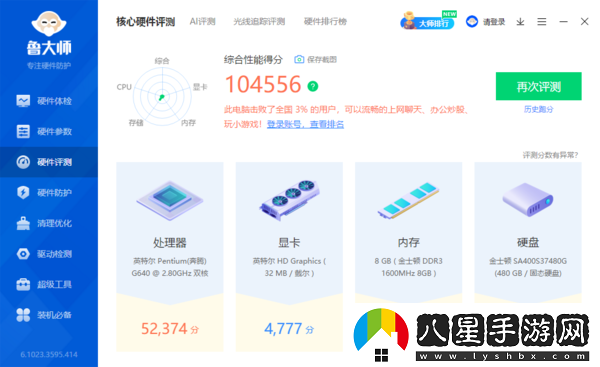Click the SA400S37480G disk description

tap(528, 267)
